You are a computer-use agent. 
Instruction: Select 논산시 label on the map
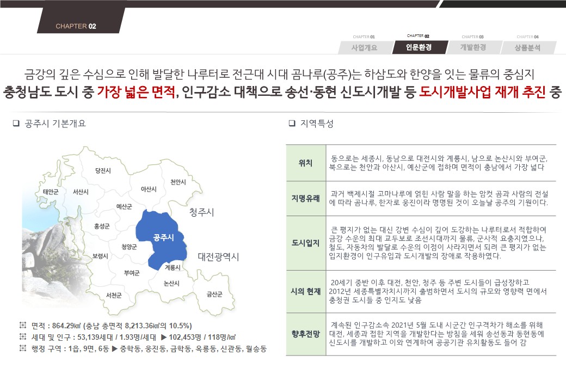[x=171, y=283]
